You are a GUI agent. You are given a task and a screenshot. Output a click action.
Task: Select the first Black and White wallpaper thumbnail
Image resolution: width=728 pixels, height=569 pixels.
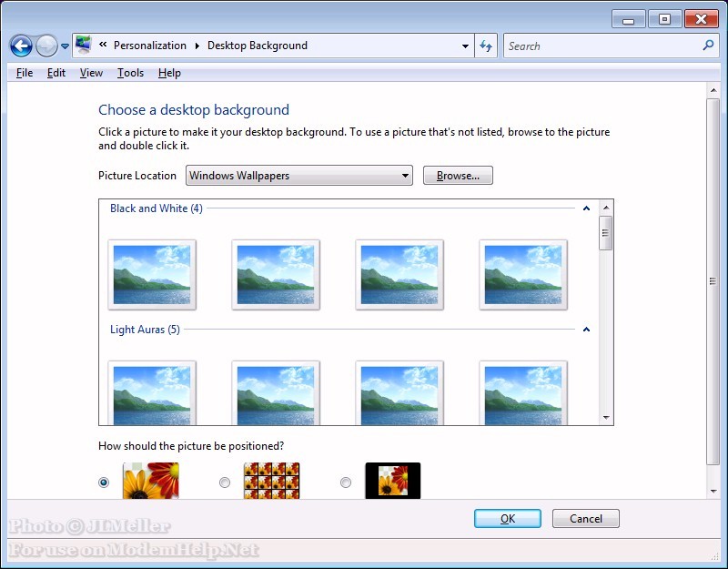coord(152,275)
